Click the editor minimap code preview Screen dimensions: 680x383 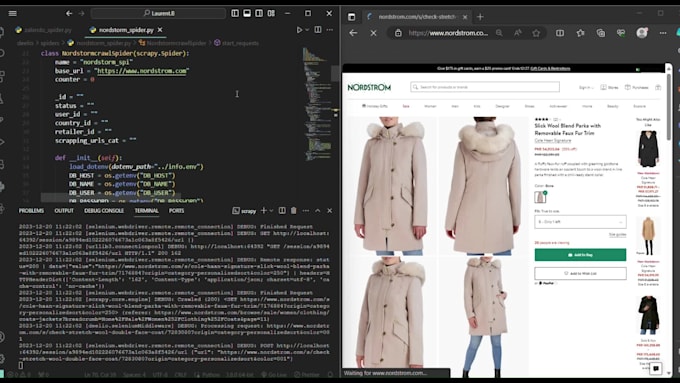click(x=317, y=104)
